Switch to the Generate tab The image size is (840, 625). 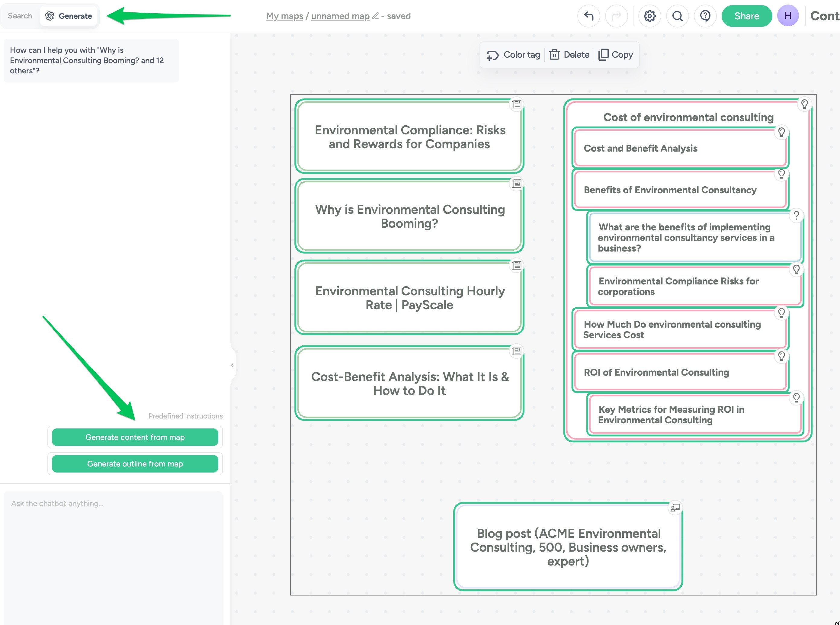click(x=69, y=16)
